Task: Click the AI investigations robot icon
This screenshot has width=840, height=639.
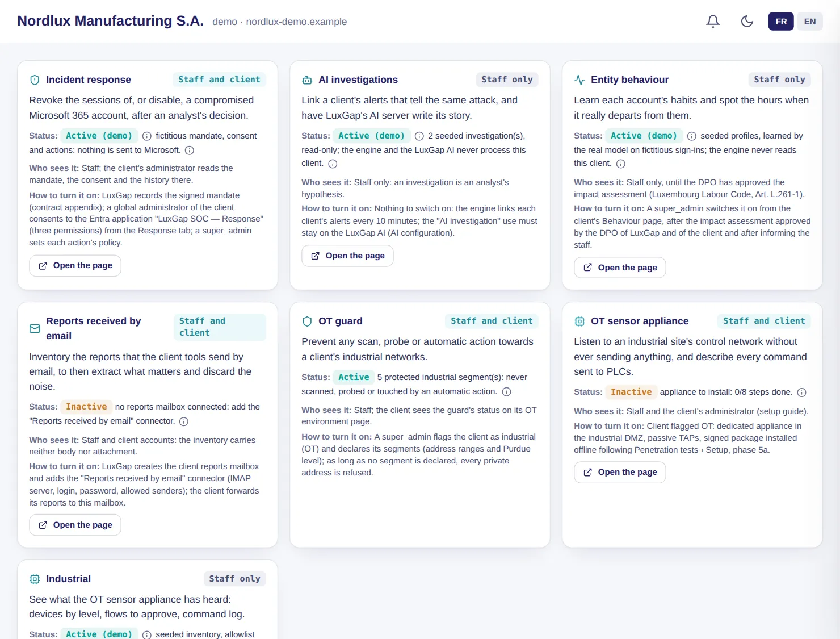Action: tap(307, 80)
